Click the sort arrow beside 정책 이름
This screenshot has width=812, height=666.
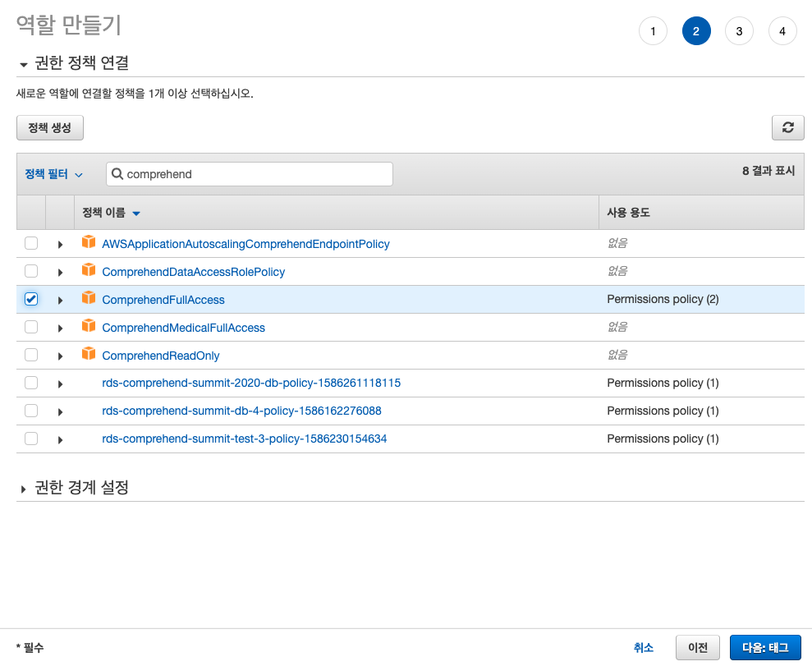(136, 214)
